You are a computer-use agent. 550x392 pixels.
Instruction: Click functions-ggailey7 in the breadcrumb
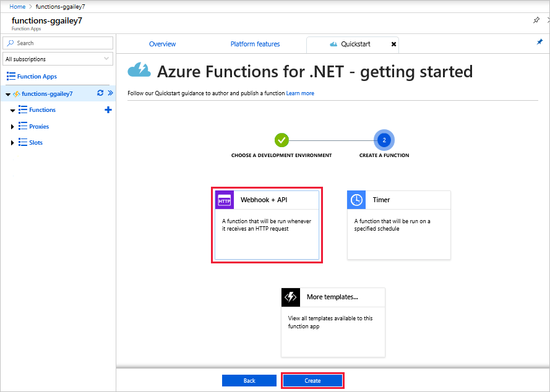[61, 7]
